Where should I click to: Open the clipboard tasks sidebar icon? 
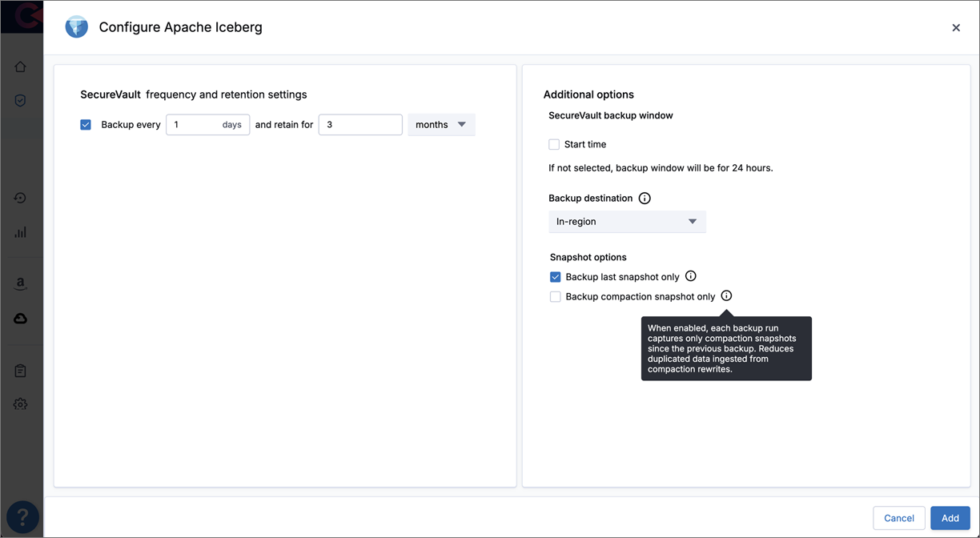(x=20, y=371)
